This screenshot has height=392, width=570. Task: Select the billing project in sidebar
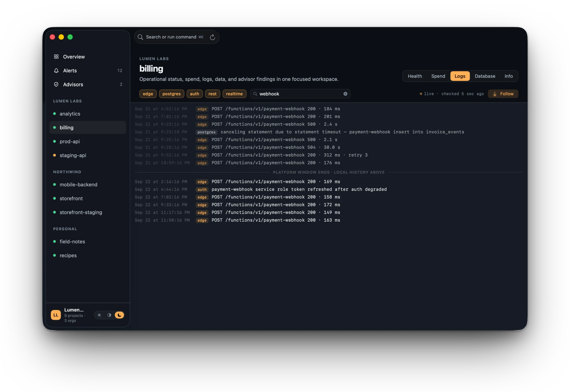88,128
